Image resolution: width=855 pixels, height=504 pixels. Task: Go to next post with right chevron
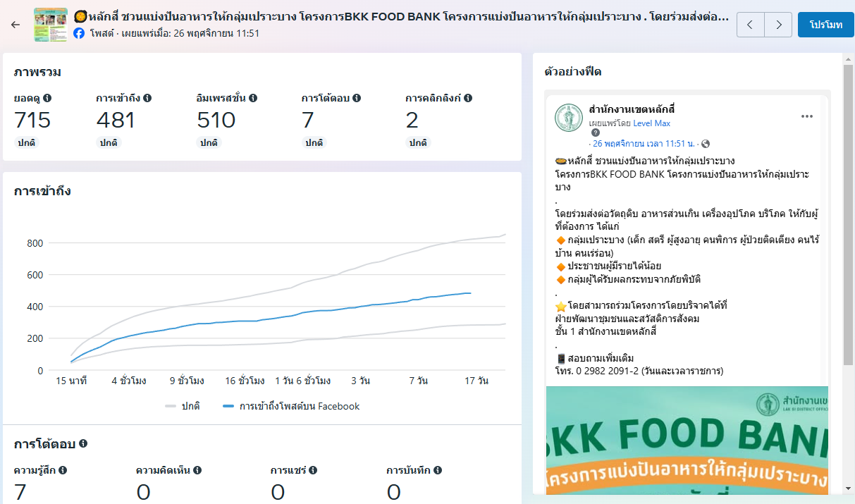(x=778, y=25)
